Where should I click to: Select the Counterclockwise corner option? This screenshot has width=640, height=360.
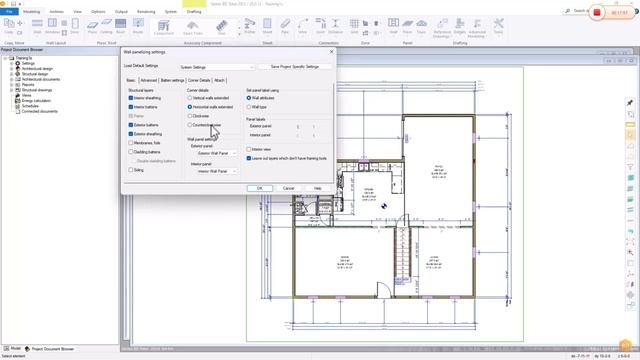(x=190, y=125)
